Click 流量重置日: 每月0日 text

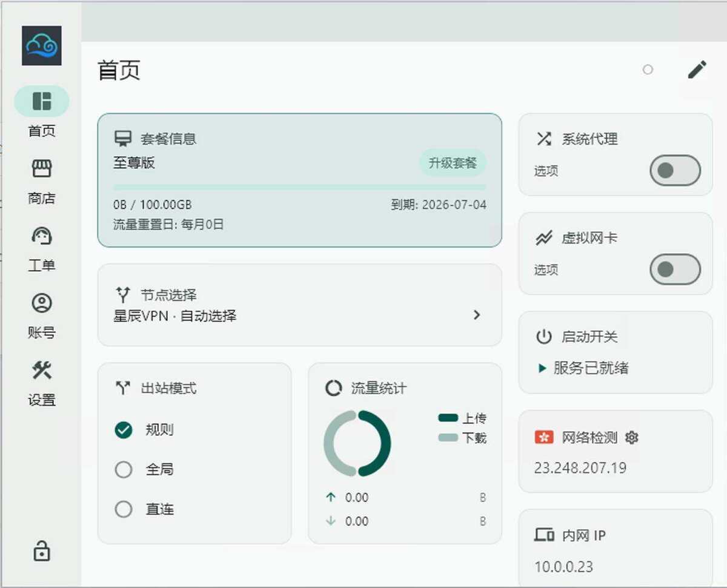click(x=168, y=225)
